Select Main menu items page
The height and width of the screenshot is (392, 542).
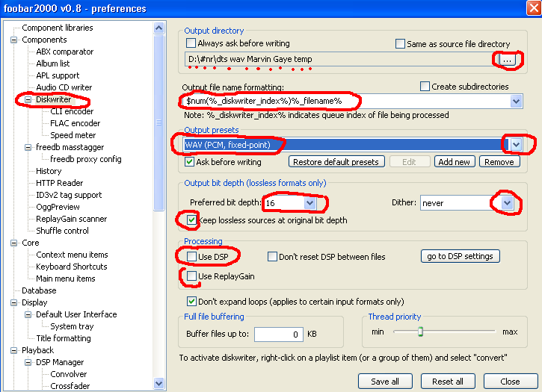click(x=66, y=279)
